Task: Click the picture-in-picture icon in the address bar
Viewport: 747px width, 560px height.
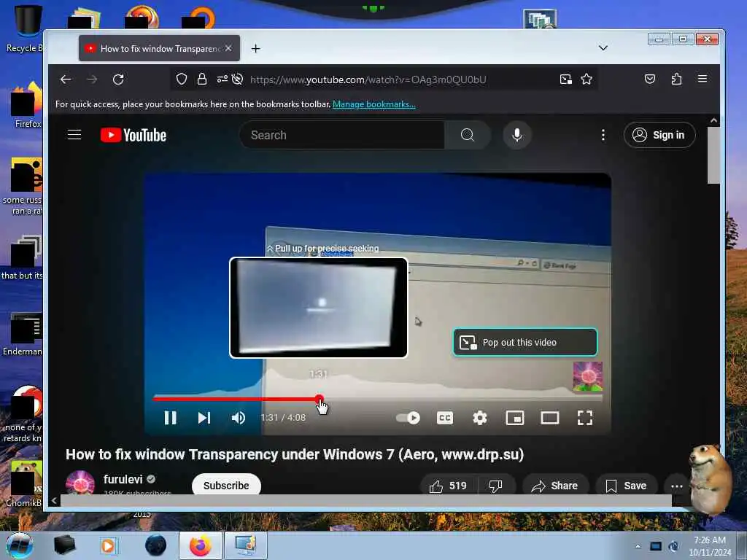Action: pos(565,79)
